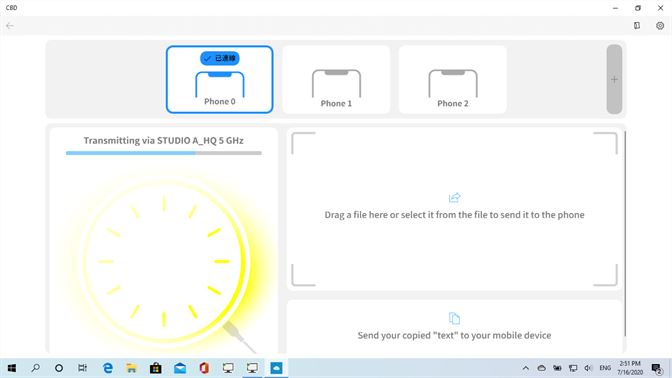The image size is (672, 378).
Task: Open Microsoft Store from taskbar
Action: (x=156, y=368)
